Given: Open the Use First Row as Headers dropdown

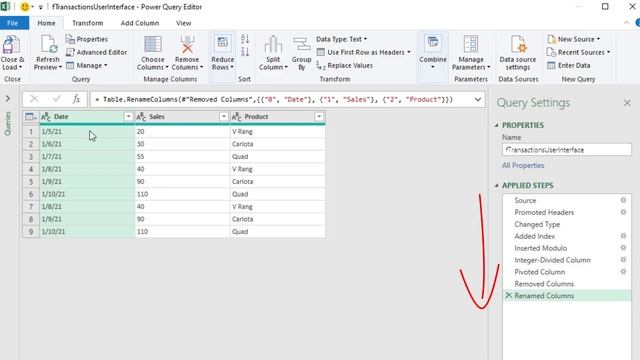Looking at the screenshot, I should (x=364, y=52).
